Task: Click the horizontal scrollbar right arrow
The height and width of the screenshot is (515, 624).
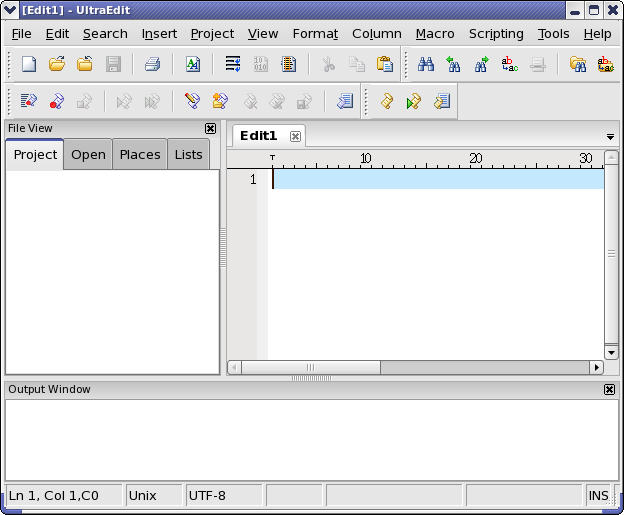Action: [x=596, y=367]
